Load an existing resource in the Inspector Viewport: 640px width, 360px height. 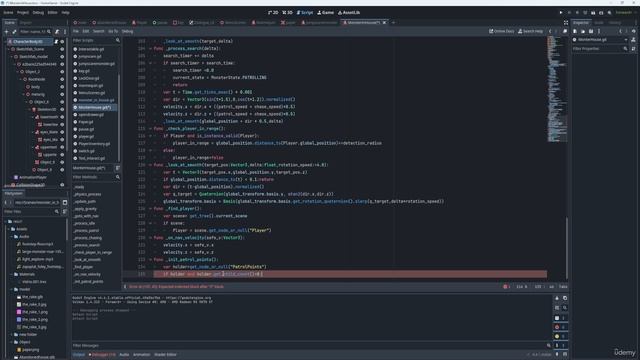click(x=583, y=31)
